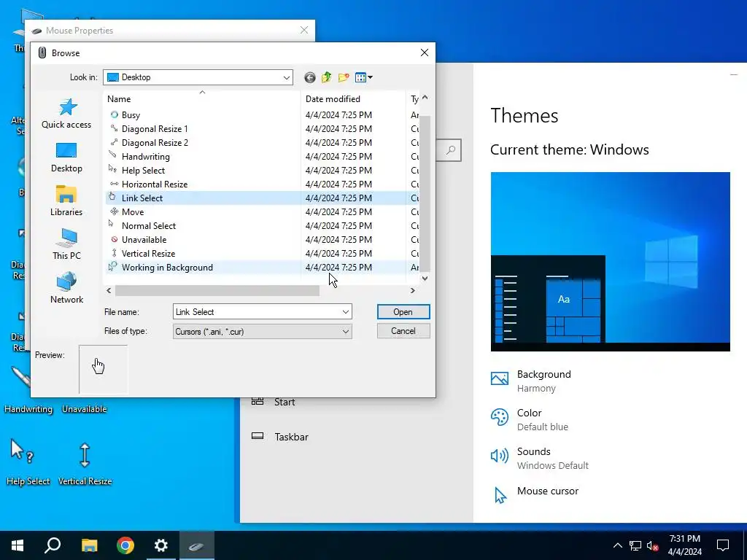Open the taskbar clock and calendar
747x560 pixels.
coord(684,545)
